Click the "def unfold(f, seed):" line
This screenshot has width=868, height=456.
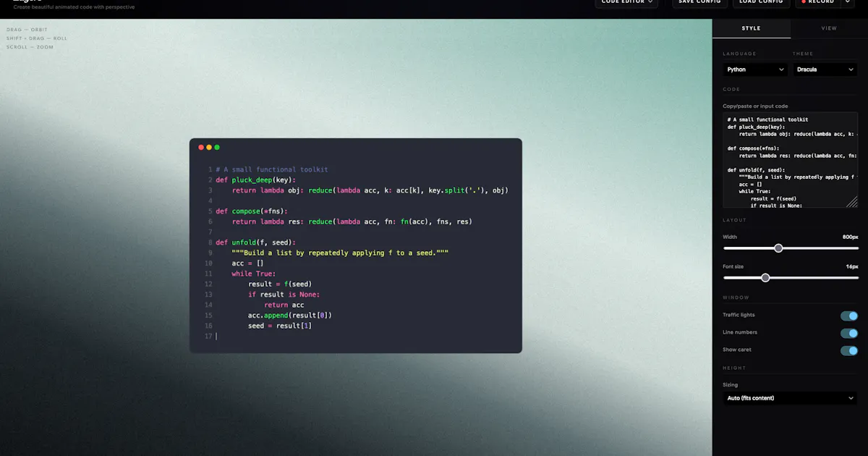256,242
